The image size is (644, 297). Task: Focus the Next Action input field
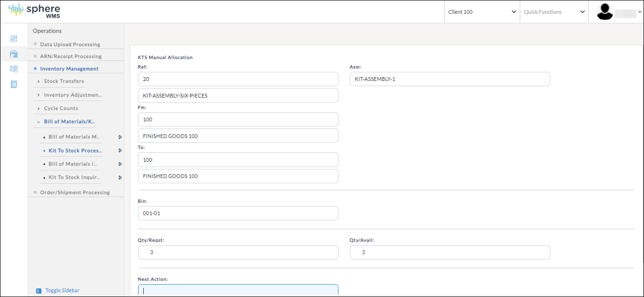point(238,290)
